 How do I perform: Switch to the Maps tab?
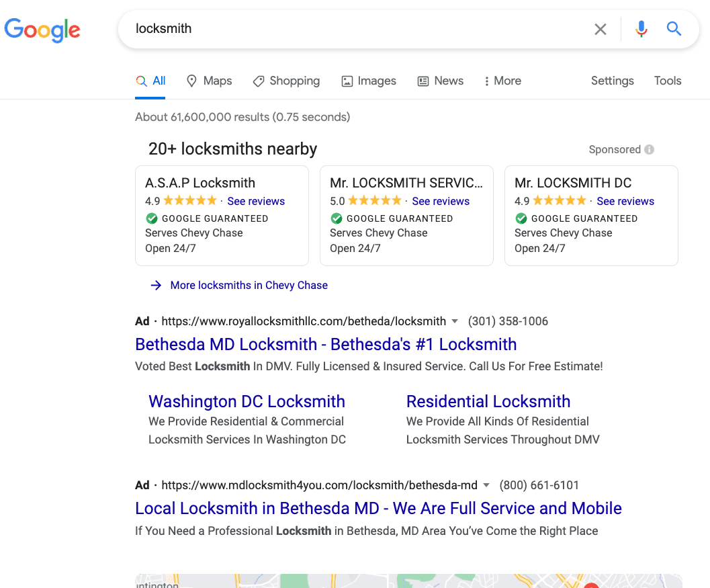pos(209,81)
